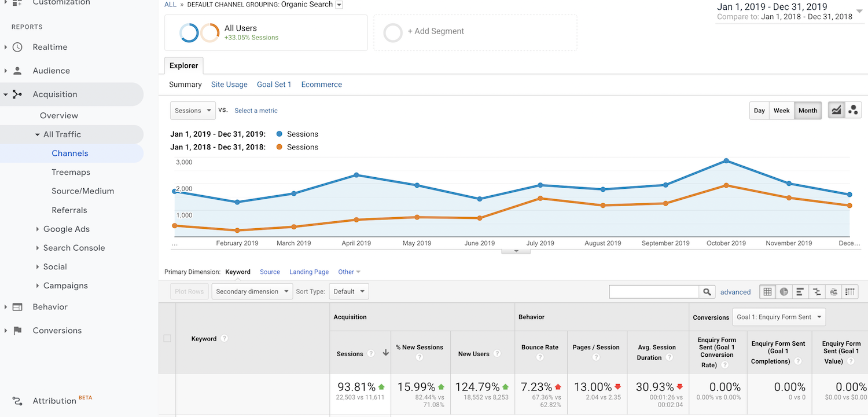Click the table search input field

click(654, 292)
